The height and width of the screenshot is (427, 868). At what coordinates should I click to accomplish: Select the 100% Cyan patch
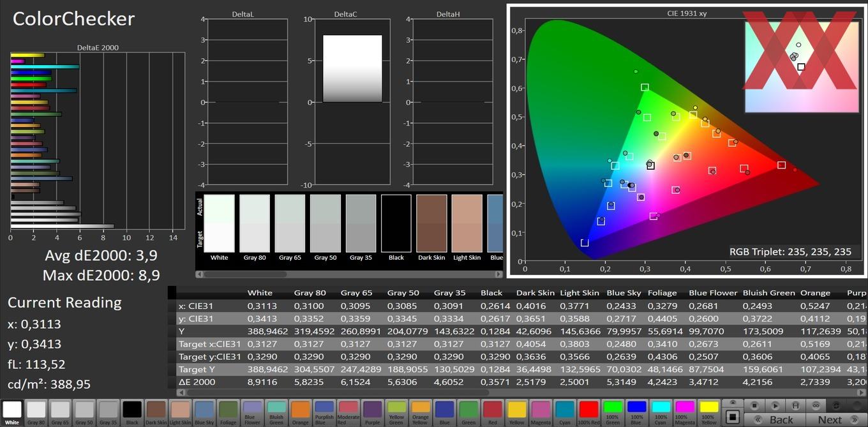661,412
